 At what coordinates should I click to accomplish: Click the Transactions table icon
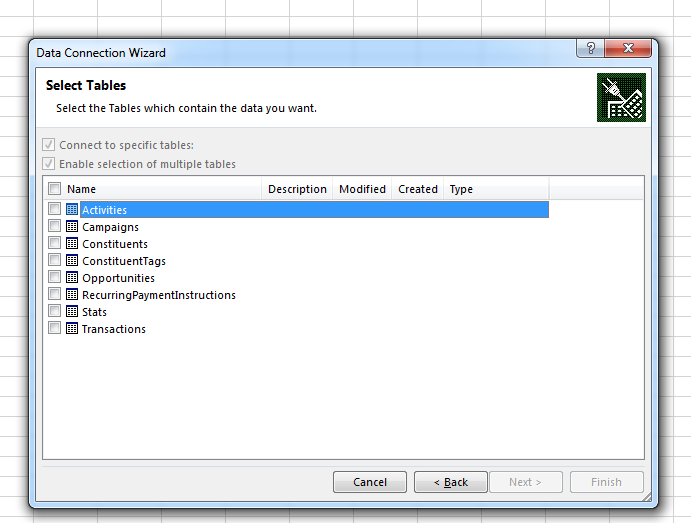[72, 328]
